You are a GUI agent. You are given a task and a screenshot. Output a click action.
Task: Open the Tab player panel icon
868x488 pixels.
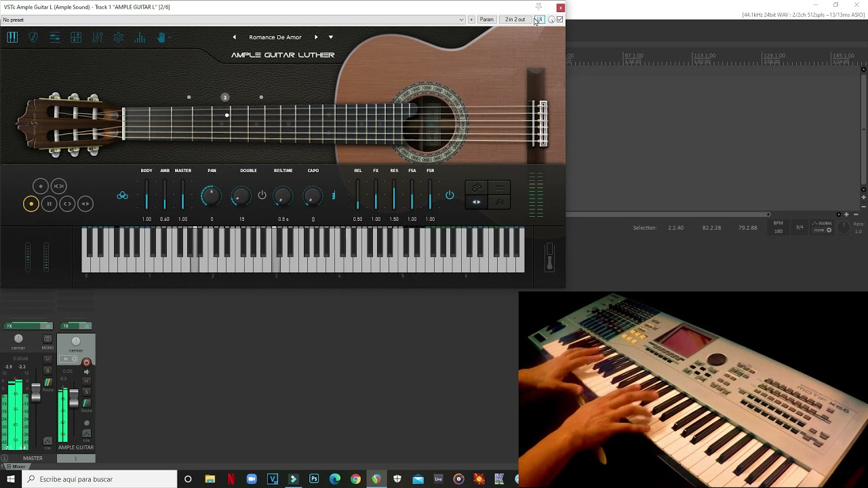(x=76, y=38)
